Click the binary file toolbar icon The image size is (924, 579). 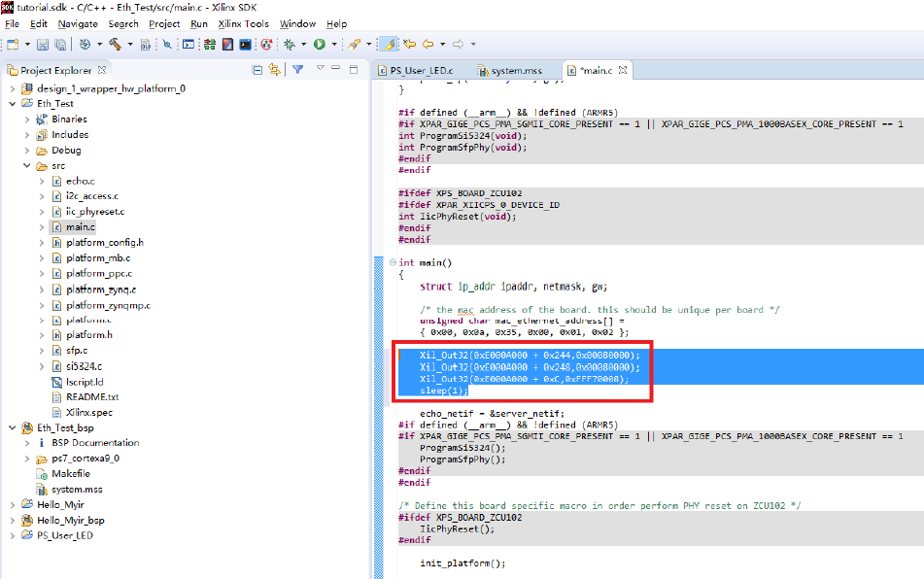tap(146, 44)
